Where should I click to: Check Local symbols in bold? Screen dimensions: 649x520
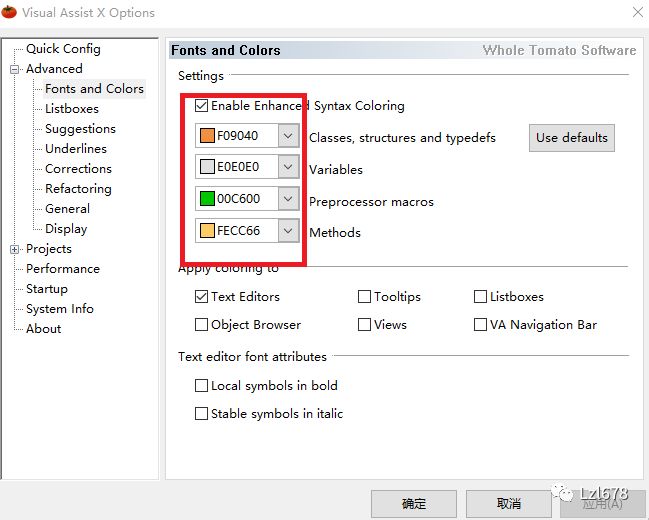pos(202,385)
